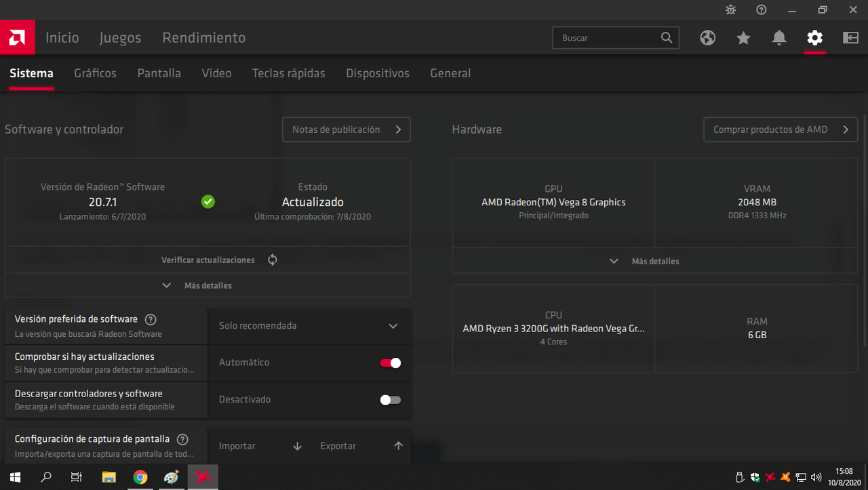The image size is (868, 490).
Task: Toggle automatic update checking switch
Action: pyautogui.click(x=391, y=363)
